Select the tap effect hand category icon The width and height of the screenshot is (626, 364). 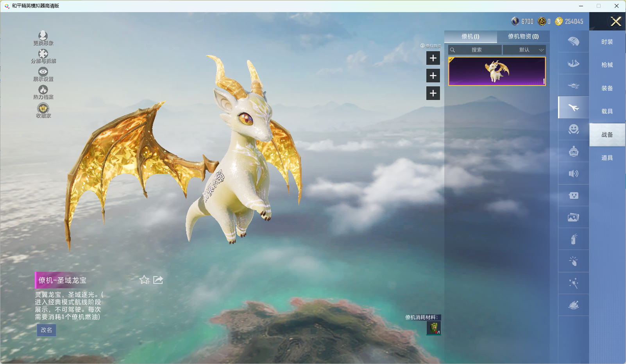tap(573, 261)
